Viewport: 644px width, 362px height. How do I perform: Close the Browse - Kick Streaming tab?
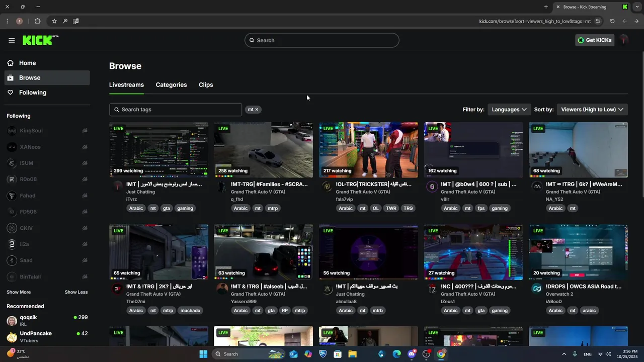[x=558, y=7]
